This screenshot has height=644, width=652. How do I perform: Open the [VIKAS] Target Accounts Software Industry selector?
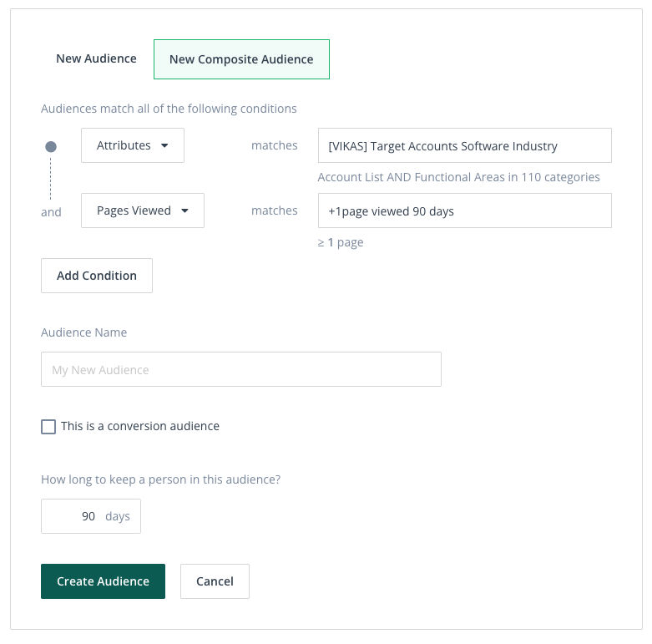click(464, 145)
